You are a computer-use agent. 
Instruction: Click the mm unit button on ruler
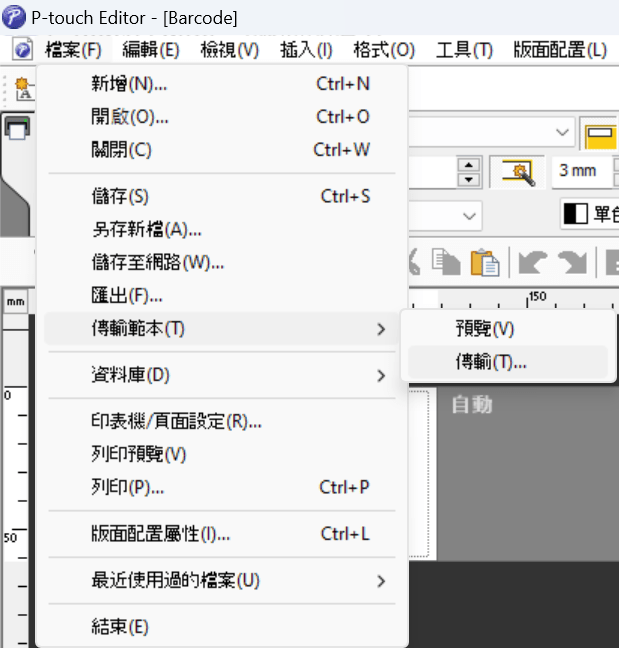pos(16,302)
